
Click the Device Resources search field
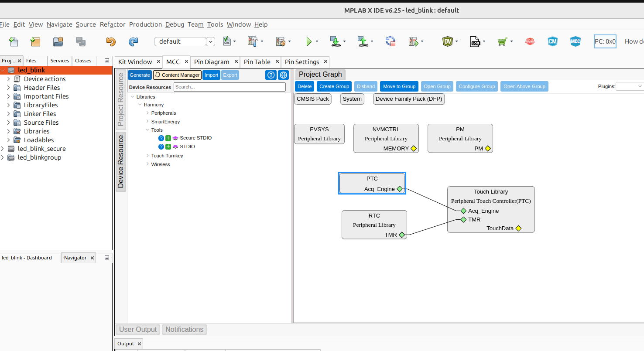230,87
